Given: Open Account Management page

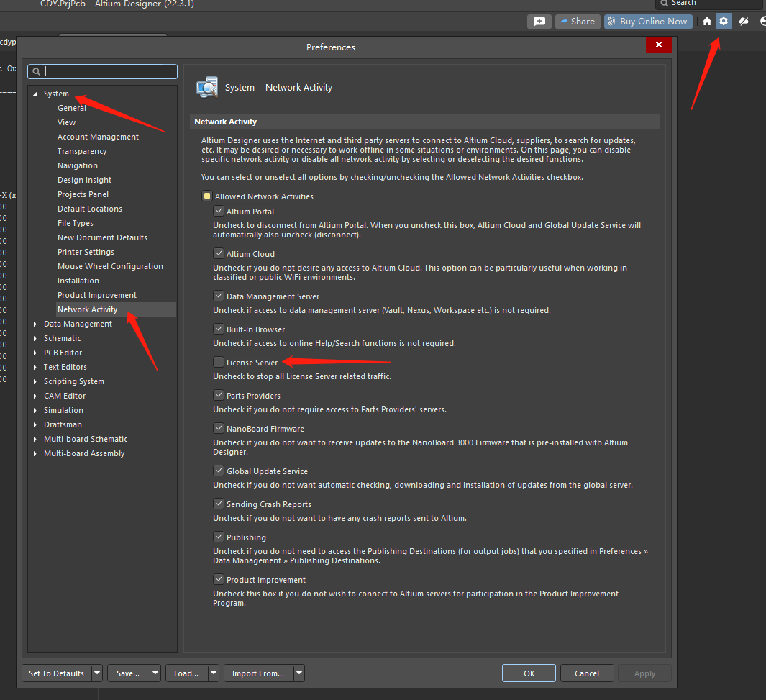Looking at the screenshot, I should pyautogui.click(x=99, y=137).
